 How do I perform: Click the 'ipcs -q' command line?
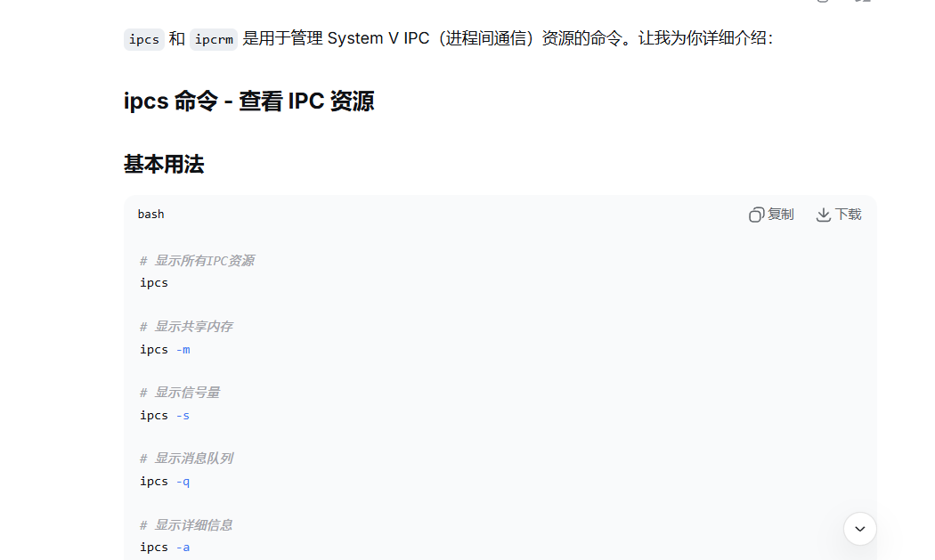point(165,482)
